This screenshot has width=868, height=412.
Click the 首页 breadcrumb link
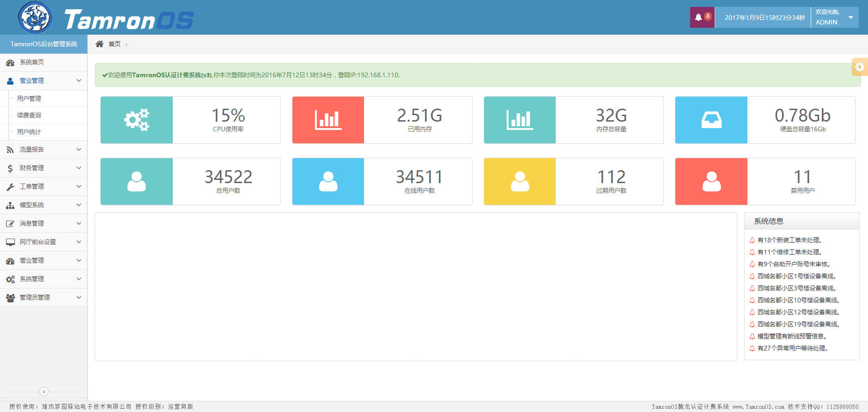click(115, 44)
